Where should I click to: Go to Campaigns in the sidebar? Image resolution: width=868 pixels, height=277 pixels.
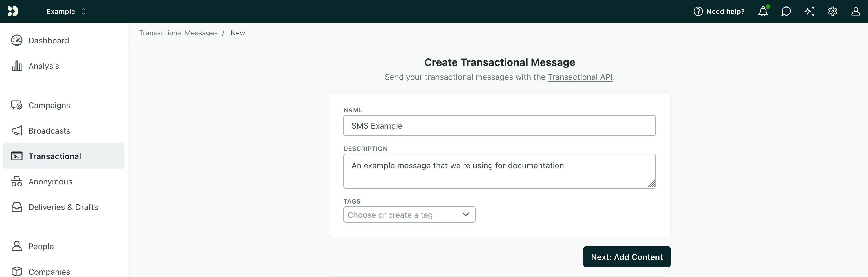pyautogui.click(x=49, y=105)
